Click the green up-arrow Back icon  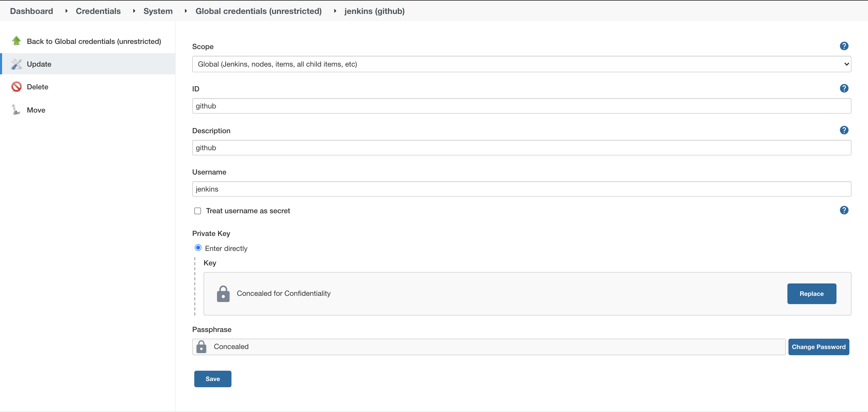(16, 41)
